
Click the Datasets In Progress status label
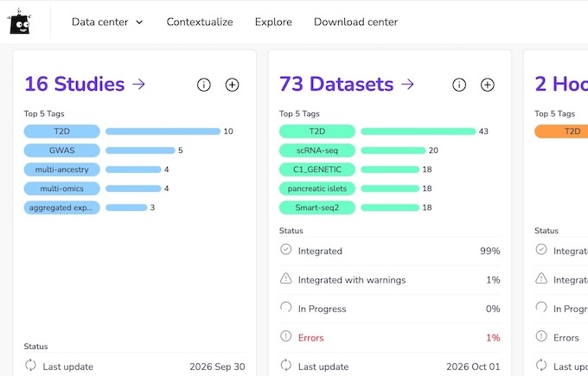pyautogui.click(x=323, y=309)
